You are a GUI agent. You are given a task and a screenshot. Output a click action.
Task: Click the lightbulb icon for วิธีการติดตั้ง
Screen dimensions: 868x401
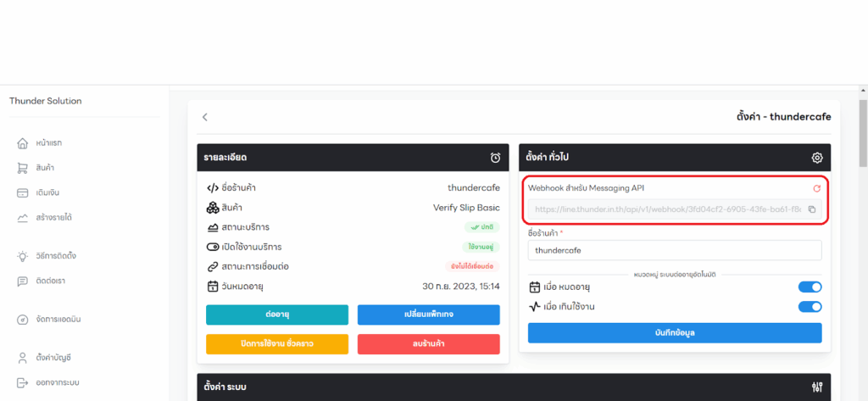click(23, 255)
